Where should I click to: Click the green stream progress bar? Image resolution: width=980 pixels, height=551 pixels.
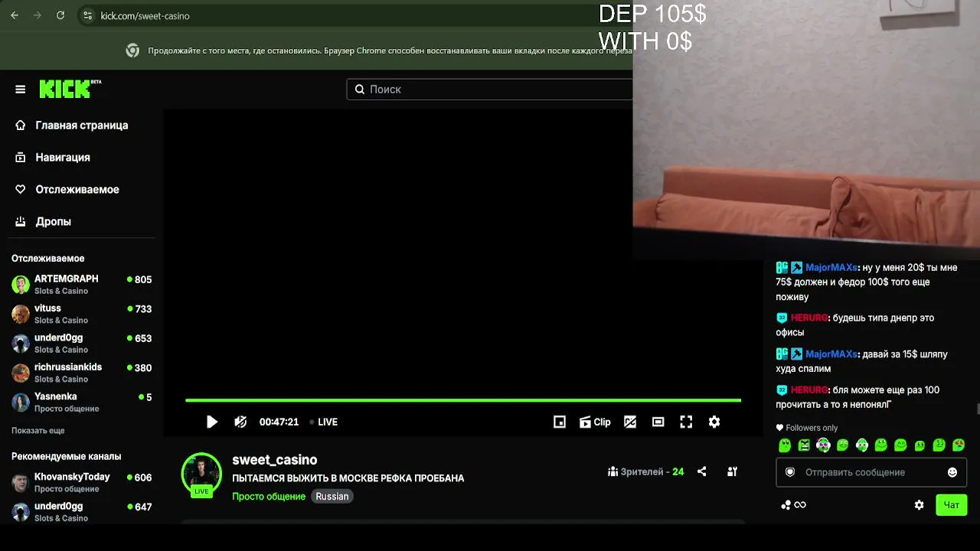463,400
